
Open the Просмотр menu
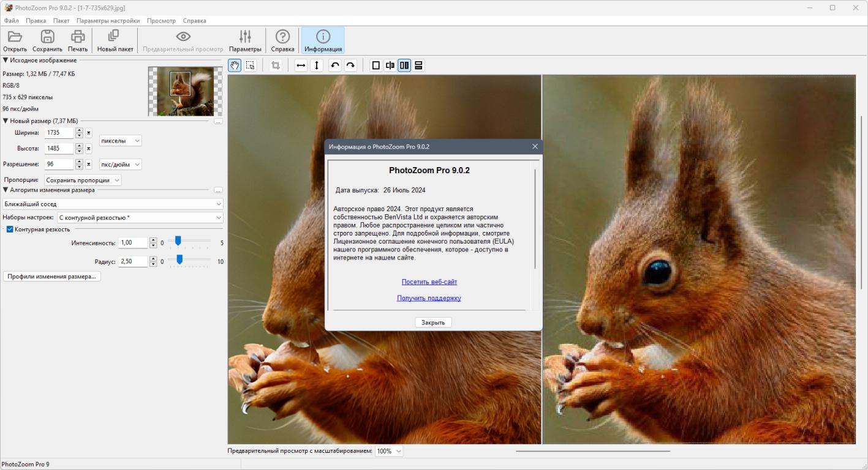pos(161,21)
